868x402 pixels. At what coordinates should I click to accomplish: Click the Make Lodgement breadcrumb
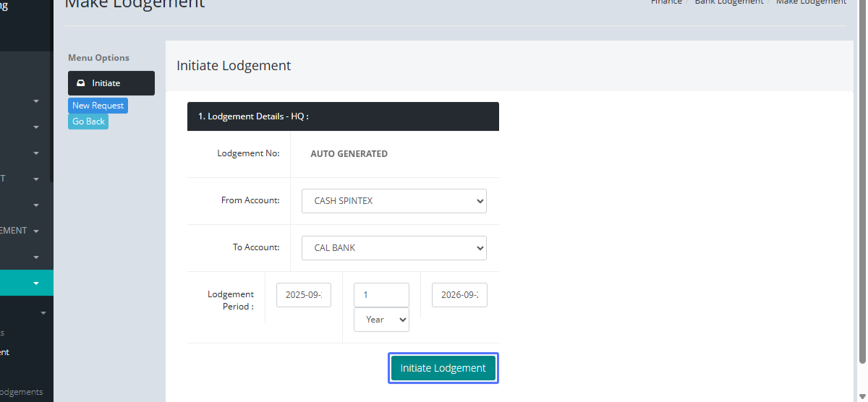click(x=810, y=2)
